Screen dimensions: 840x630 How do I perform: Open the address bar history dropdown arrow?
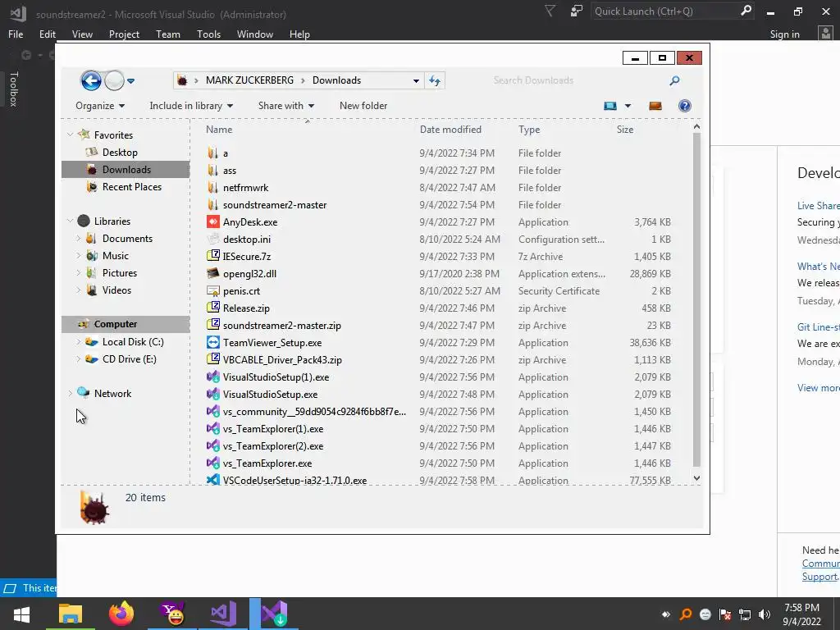point(416,81)
